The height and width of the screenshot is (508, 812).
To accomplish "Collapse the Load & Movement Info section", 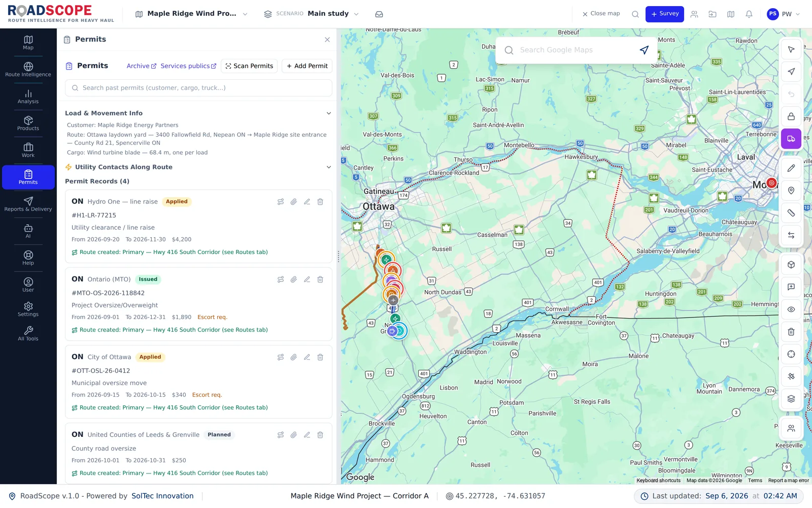I will (198, 113).
